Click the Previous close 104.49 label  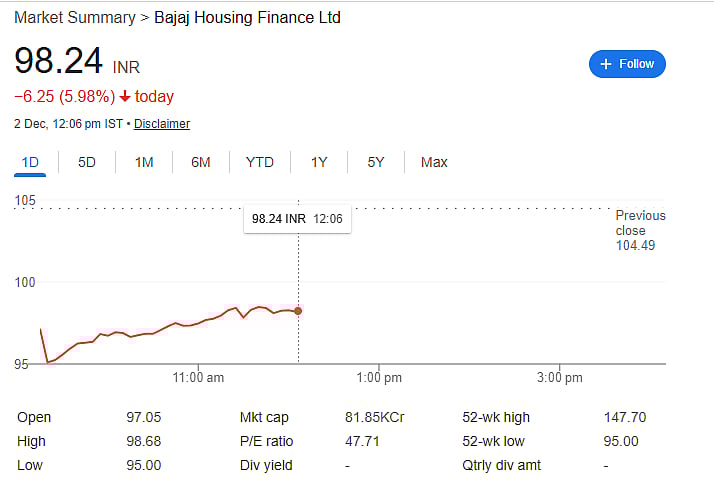[639, 231]
